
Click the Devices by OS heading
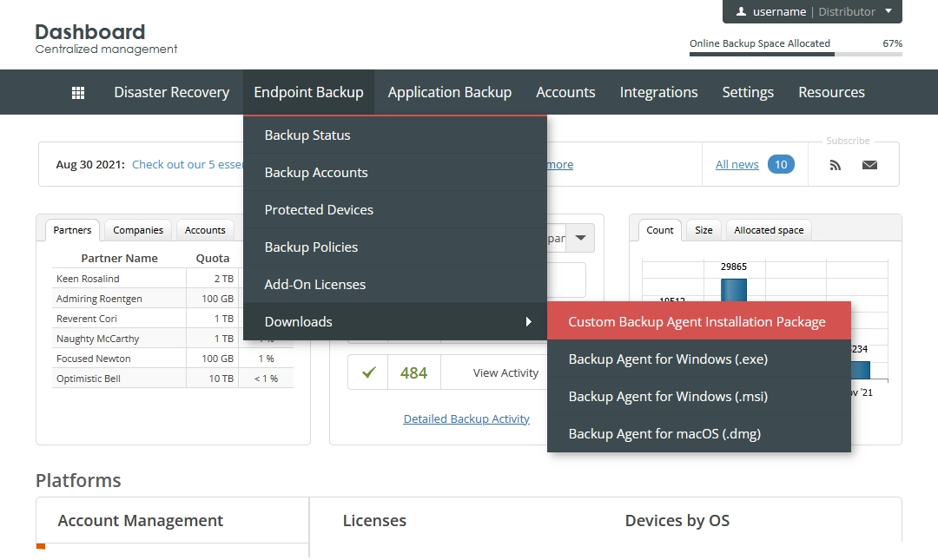677,521
